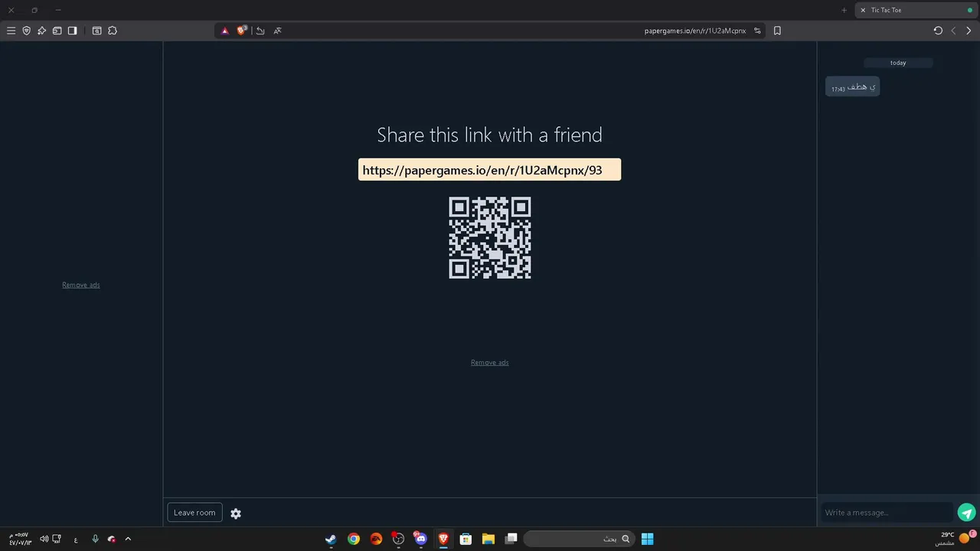
Task: Open site settings icon in address bar
Action: coord(757,31)
